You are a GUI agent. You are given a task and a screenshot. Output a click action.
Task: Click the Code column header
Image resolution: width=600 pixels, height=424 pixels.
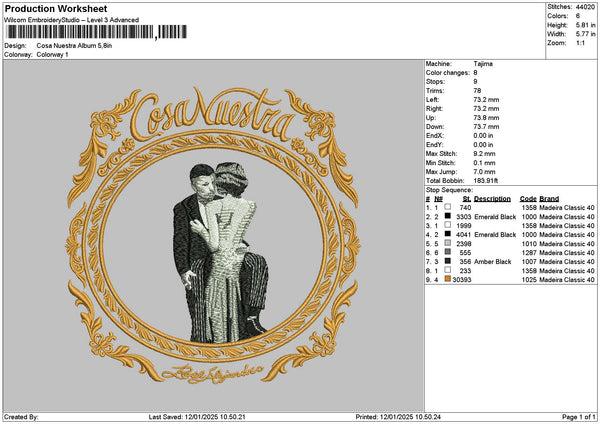tap(528, 199)
